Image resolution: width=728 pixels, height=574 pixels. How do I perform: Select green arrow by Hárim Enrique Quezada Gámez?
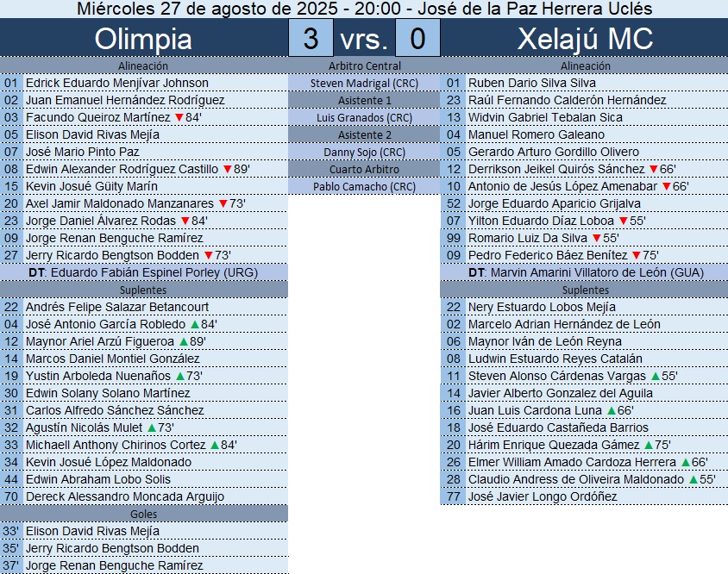point(649,445)
